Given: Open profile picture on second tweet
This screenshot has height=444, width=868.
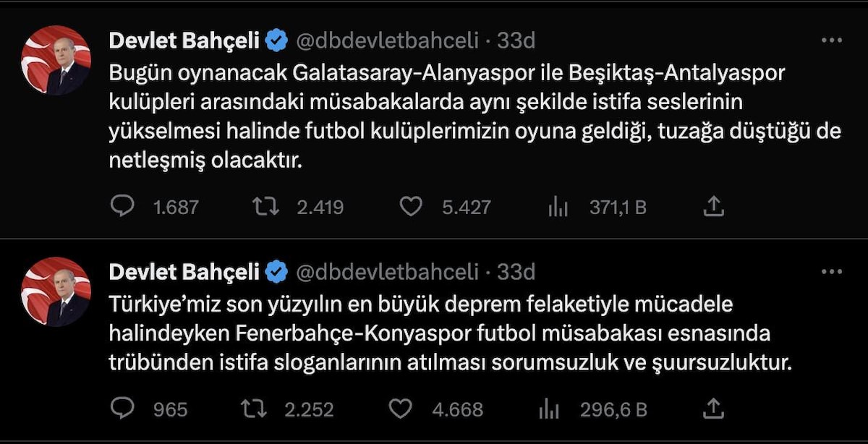Looking at the screenshot, I should (x=56, y=291).
